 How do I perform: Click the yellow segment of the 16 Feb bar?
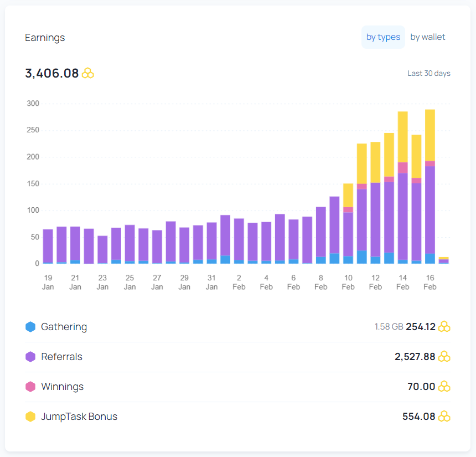coord(430,135)
